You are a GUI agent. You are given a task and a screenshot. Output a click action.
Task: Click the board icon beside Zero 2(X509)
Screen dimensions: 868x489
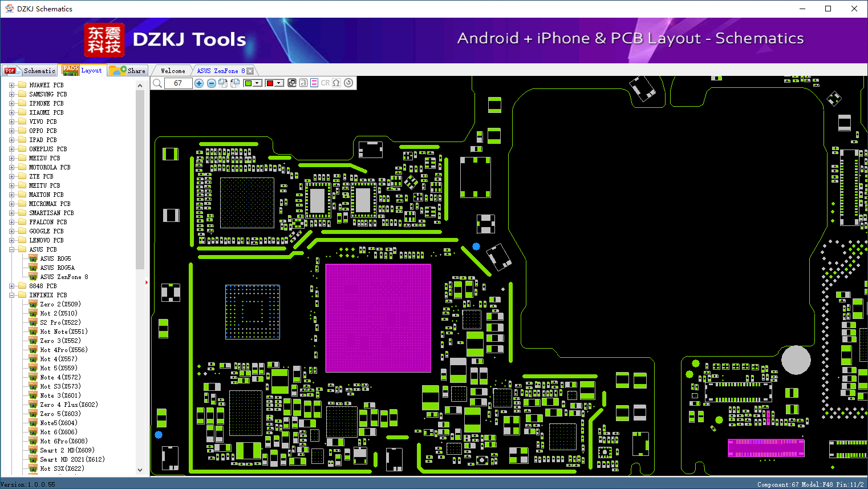pos(33,304)
